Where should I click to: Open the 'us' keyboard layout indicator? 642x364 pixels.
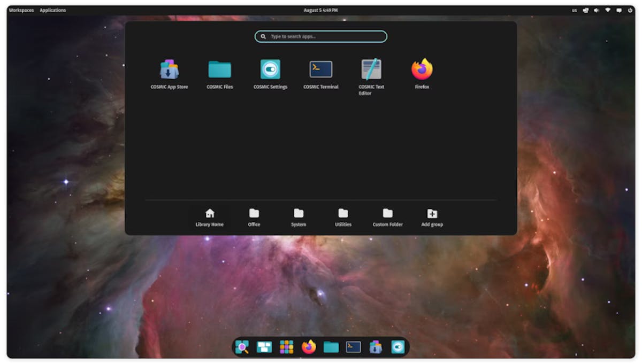point(575,10)
